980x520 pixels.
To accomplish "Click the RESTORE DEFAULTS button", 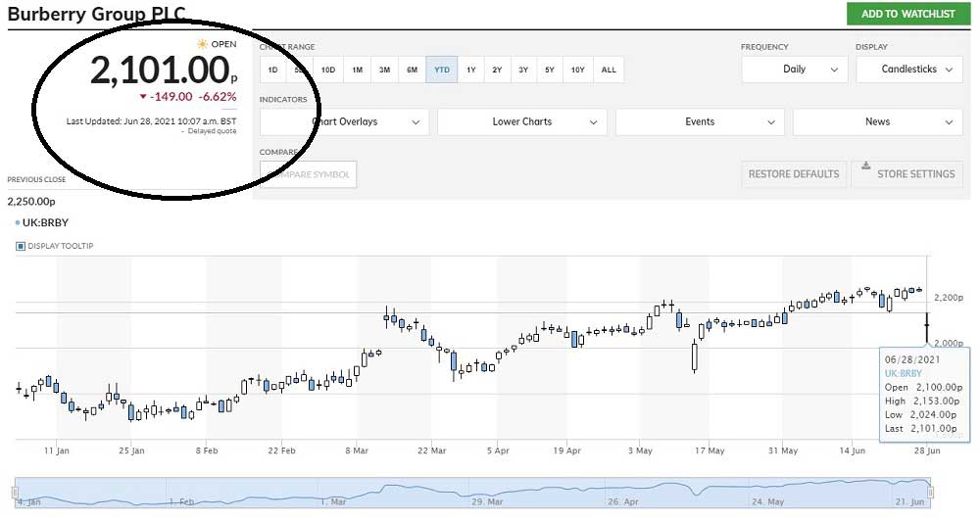I will click(794, 174).
